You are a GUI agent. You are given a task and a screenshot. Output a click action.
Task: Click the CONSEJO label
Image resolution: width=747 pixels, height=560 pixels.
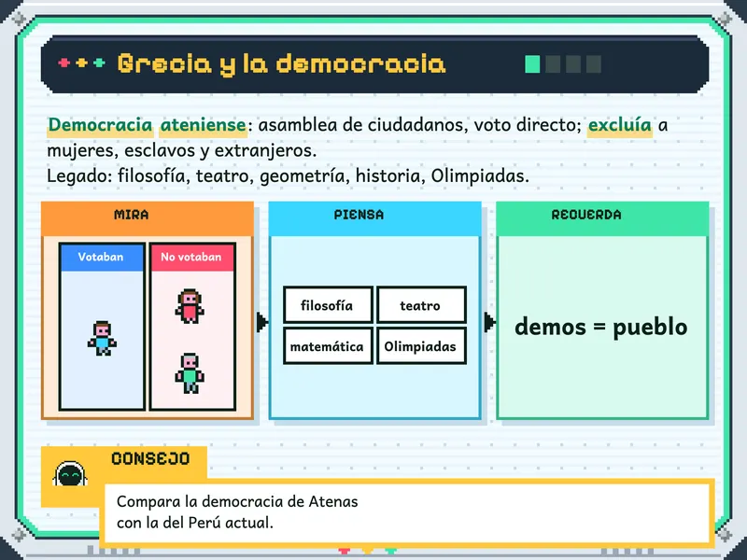pyautogui.click(x=150, y=458)
